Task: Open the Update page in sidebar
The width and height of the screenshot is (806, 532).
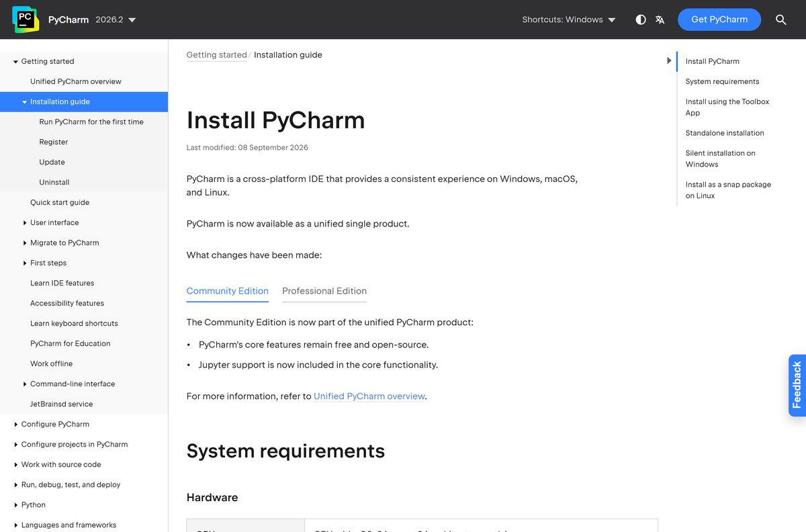Action: (x=52, y=162)
